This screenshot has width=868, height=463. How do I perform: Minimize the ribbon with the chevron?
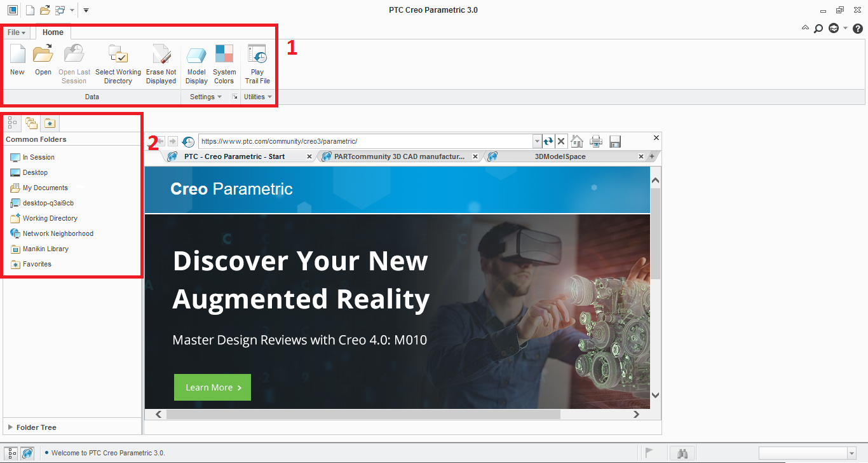(805, 28)
